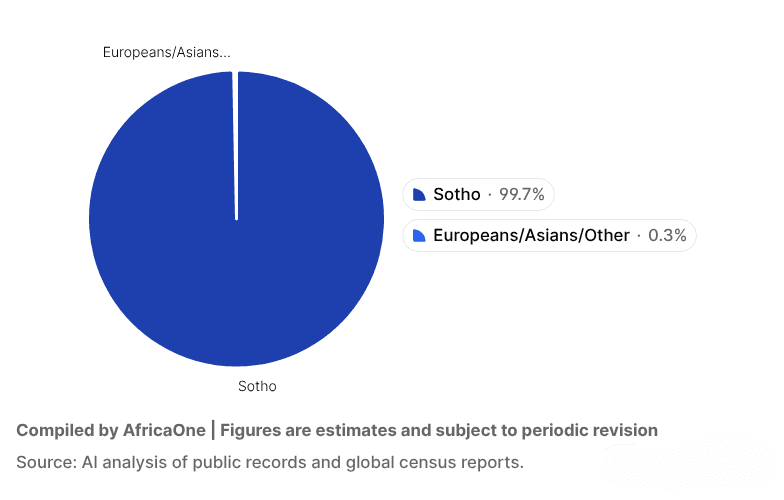Click the Source line about AI analysis

(270, 463)
